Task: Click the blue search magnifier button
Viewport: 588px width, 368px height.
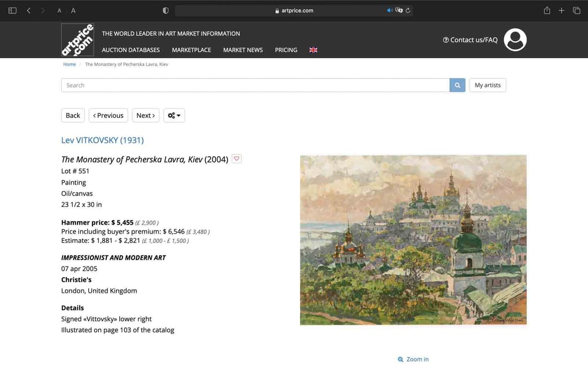Action: [x=458, y=85]
